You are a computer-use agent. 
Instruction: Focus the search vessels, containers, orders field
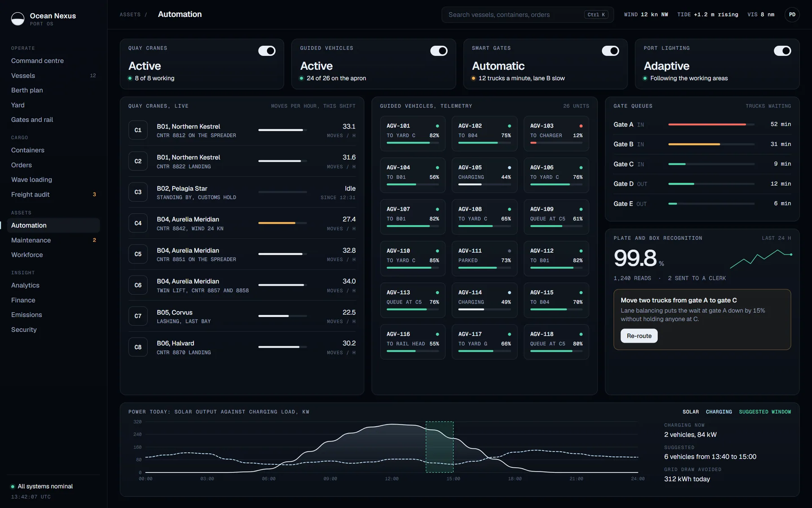tap(527, 15)
